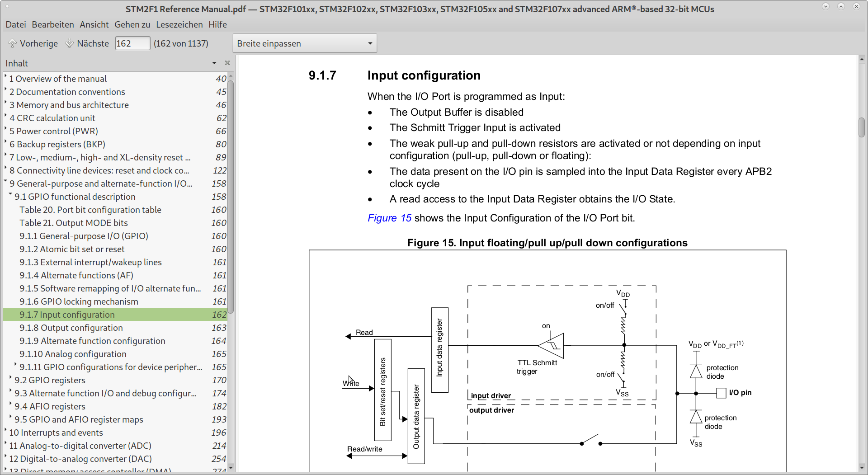This screenshot has height=475, width=868.
Task: Close the Inhalt sidebar panel
Action: click(227, 63)
